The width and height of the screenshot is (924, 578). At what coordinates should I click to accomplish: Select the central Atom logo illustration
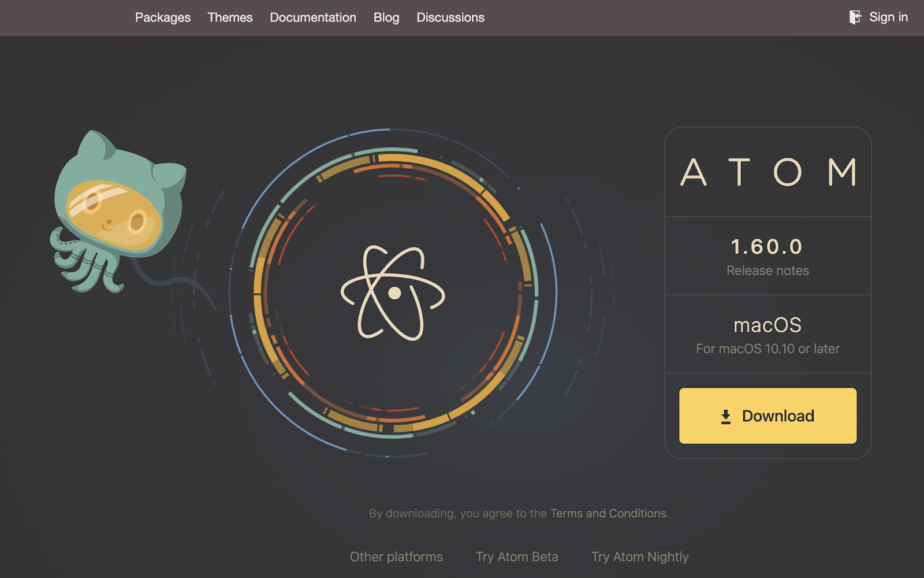394,294
